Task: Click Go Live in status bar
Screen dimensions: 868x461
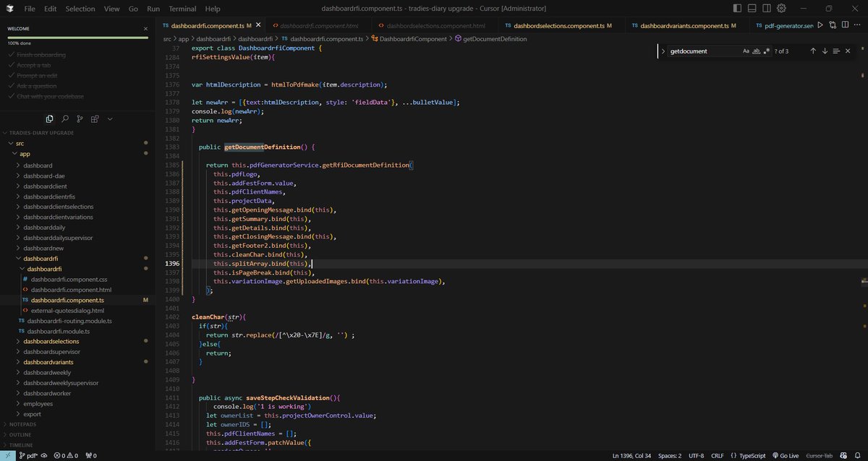Action: pyautogui.click(x=785, y=456)
